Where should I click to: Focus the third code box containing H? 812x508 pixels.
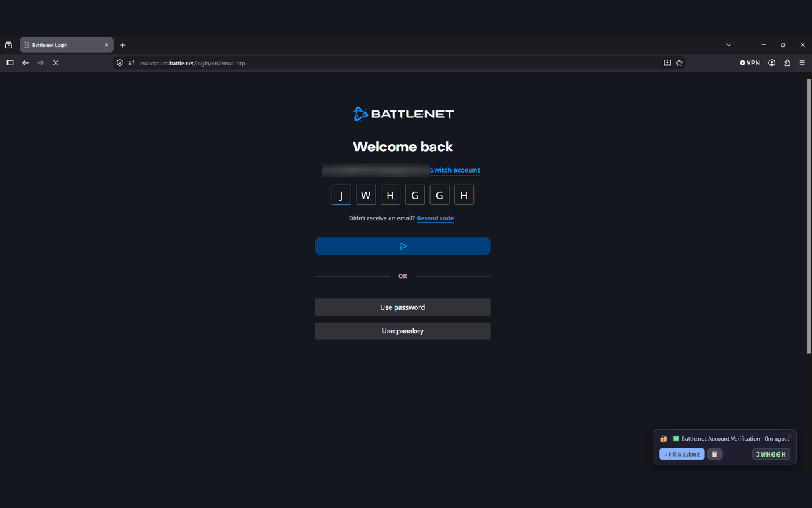390,195
